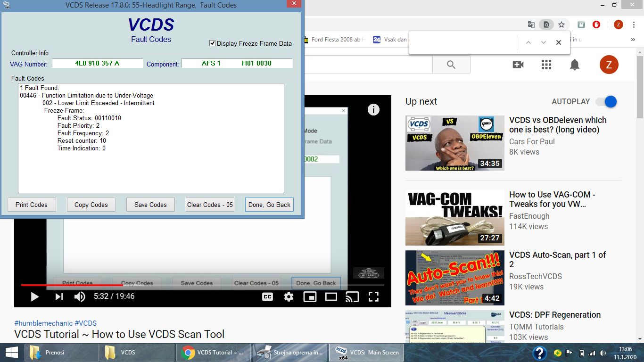Viewport: 644px width, 362px height.
Task: Uncheck Display Freeze Frame Data
Action: click(x=213, y=43)
